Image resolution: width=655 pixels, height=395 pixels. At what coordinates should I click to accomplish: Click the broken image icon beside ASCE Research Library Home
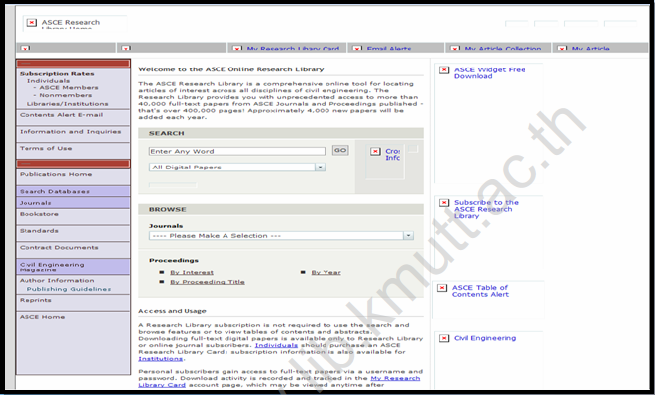[32, 23]
